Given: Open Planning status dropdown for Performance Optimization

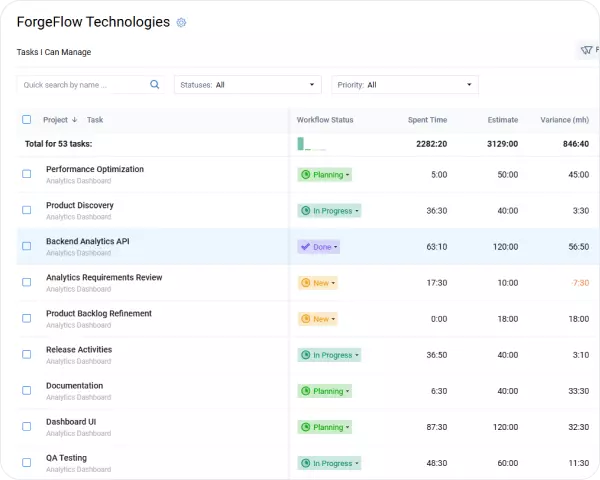Looking at the screenshot, I should coord(324,175).
